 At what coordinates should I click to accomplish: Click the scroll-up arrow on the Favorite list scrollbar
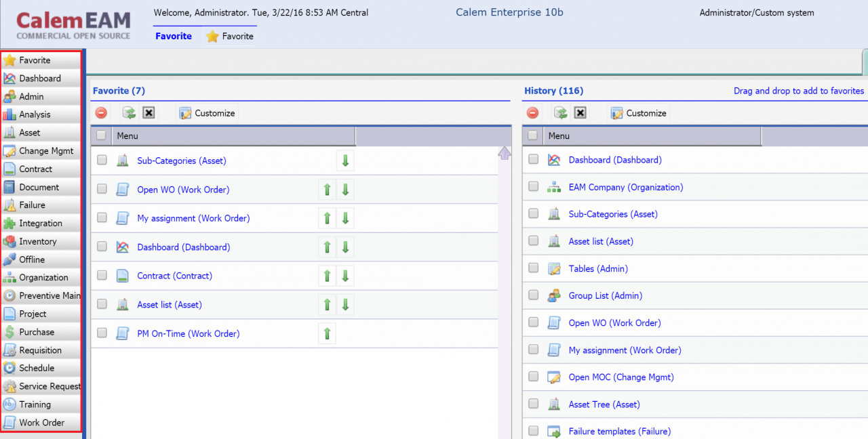coord(505,154)
